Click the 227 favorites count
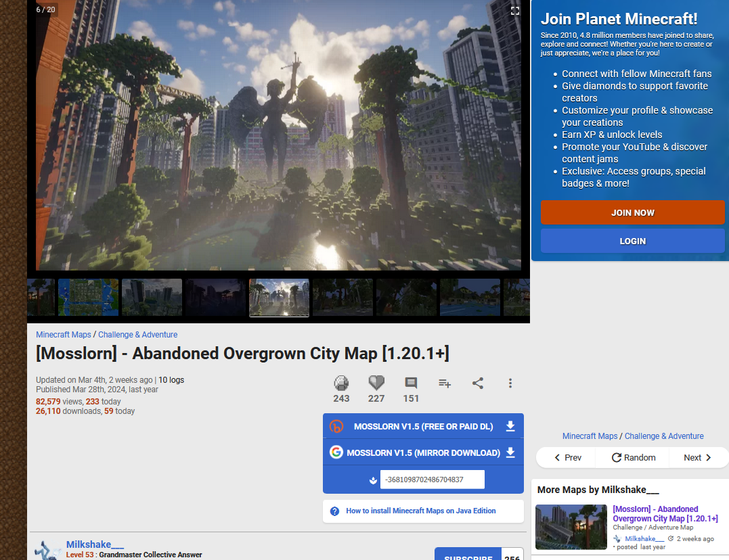Viewport: 729px width, 560px height. click(376, 398)
